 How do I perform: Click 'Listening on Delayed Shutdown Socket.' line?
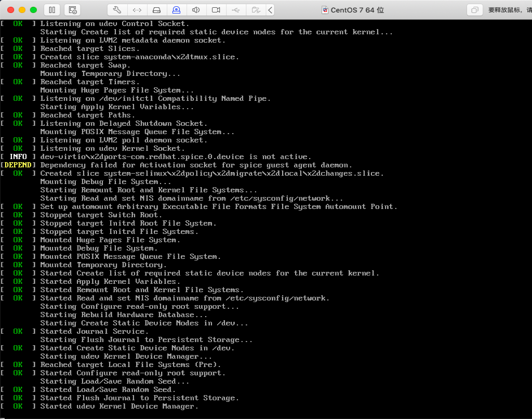(124, 124)
